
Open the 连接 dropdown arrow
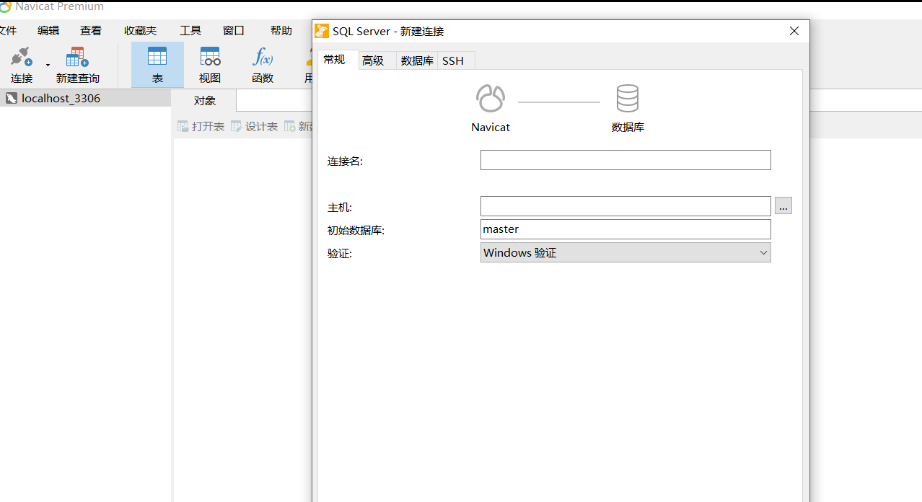48,65
